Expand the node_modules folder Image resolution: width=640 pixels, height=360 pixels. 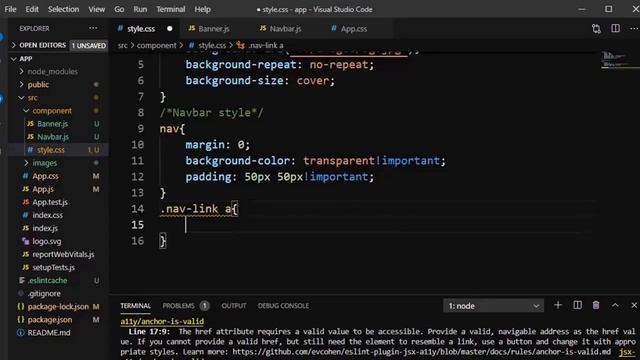click(x=59, y=71)
